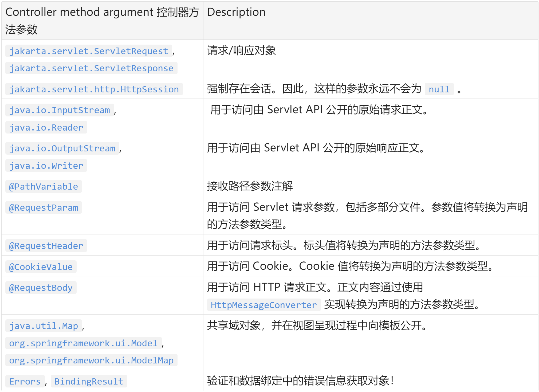Open the org.springframework.ui.ModelMap link
539x392 pixels.
click(x=91, y=360)
